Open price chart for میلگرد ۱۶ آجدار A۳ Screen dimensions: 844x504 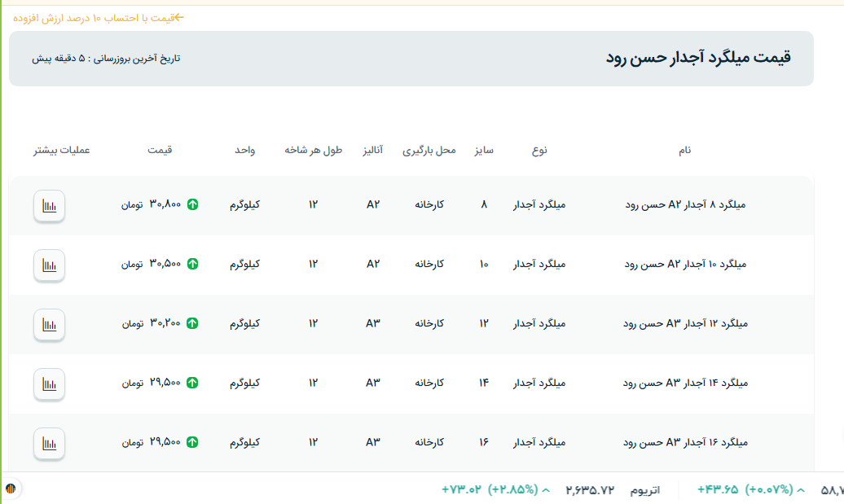coord(50,443)
